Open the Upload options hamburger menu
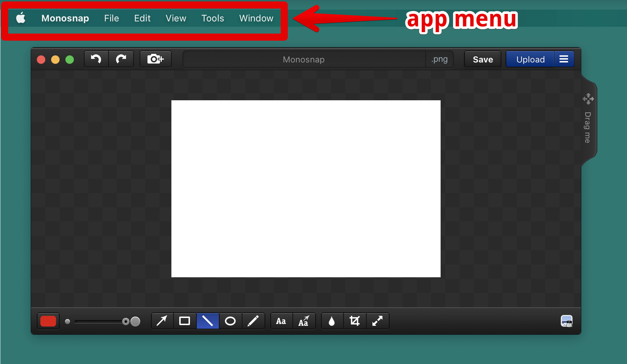The width and height of the screenshot is (627, 364). 564,59
